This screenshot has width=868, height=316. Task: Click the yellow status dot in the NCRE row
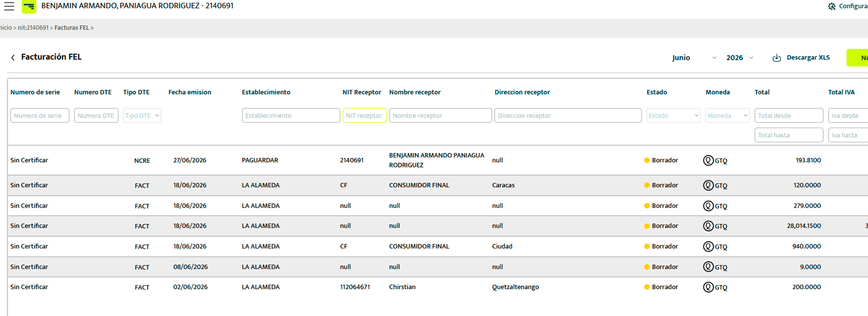coord(647,160)
